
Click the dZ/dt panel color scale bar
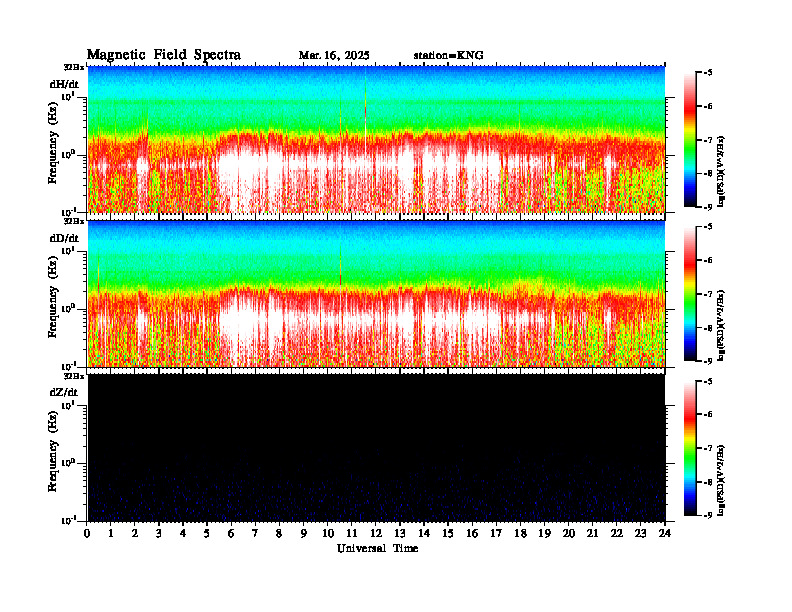click(689, 448)
